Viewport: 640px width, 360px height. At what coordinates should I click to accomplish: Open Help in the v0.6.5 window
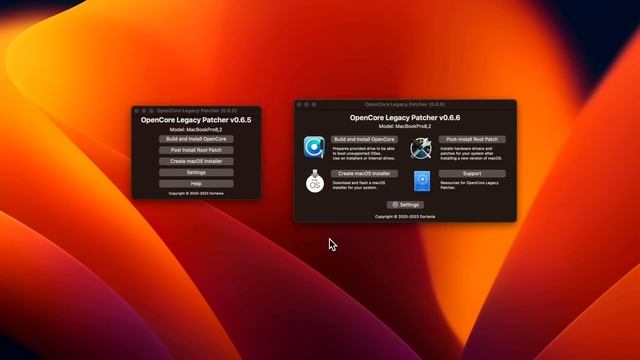pyautogui.click(x=196, y=184)
